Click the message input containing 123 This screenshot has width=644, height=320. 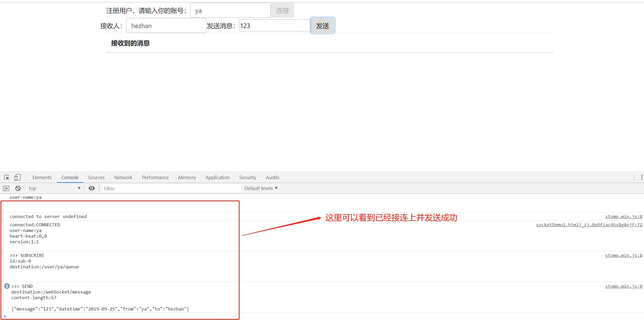click(274, 26)
